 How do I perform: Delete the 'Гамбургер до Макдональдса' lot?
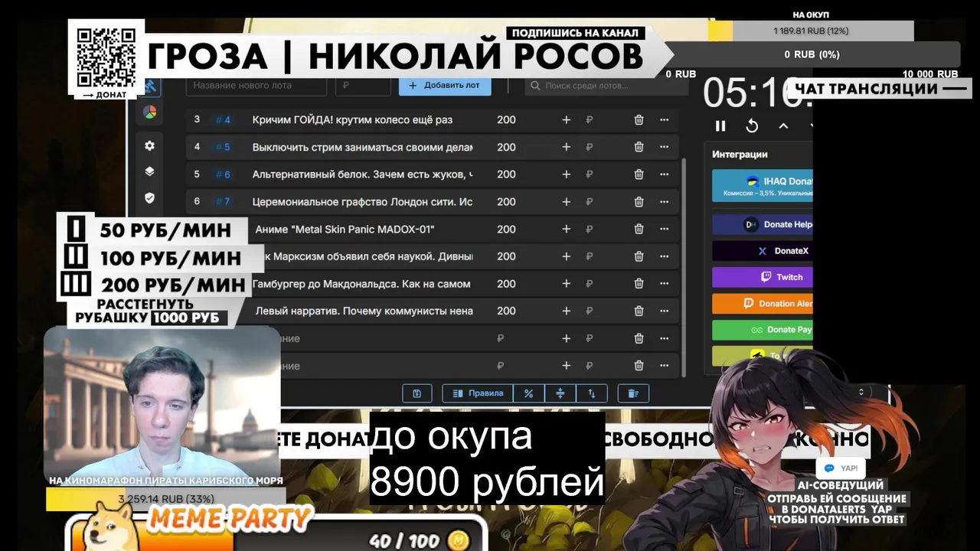(x=639, y=284)
